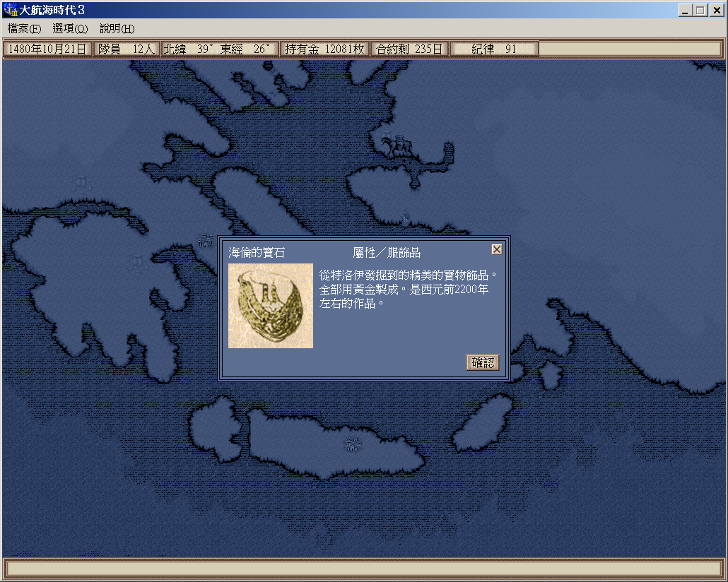The height and width of the screenshot is (582, 728).
Task: Click the 大航海時代3 title bar app icon
Action: pyautogui.click(x=11, y=11)
